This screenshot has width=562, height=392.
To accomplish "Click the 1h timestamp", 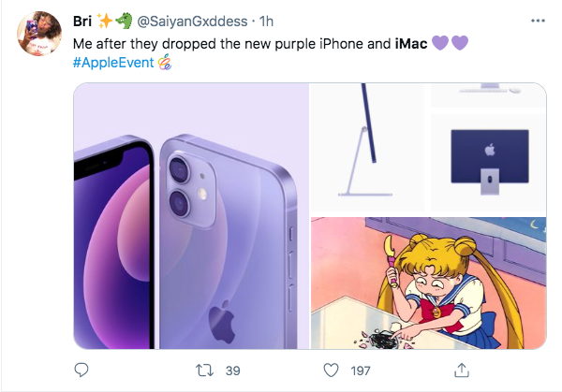I will pos(265,22).
